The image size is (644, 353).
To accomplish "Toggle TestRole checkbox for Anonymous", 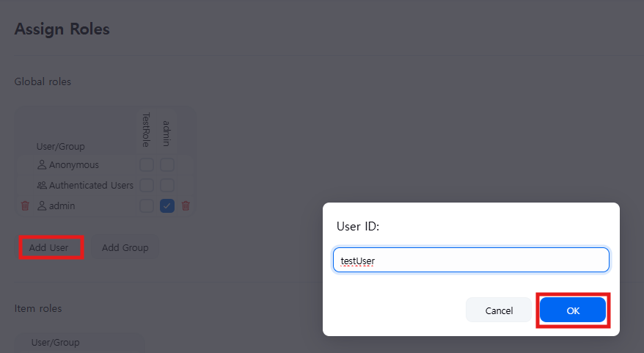I will (x=147, y=165).
